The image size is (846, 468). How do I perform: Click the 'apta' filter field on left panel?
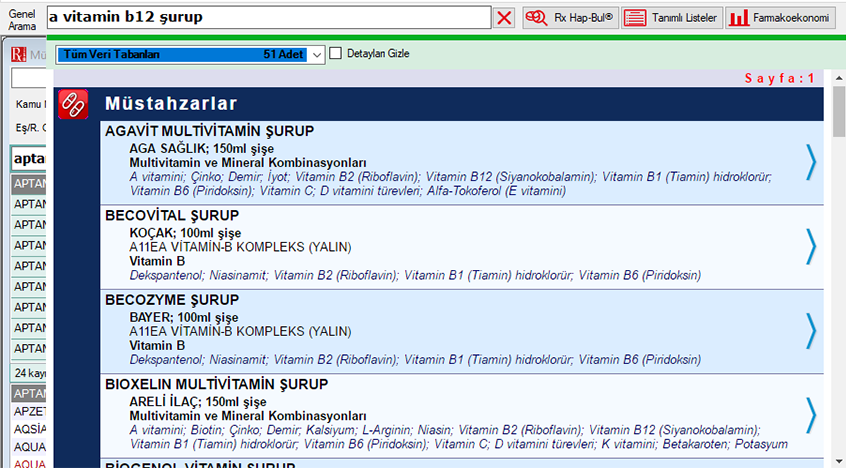(x=30, y=159)
